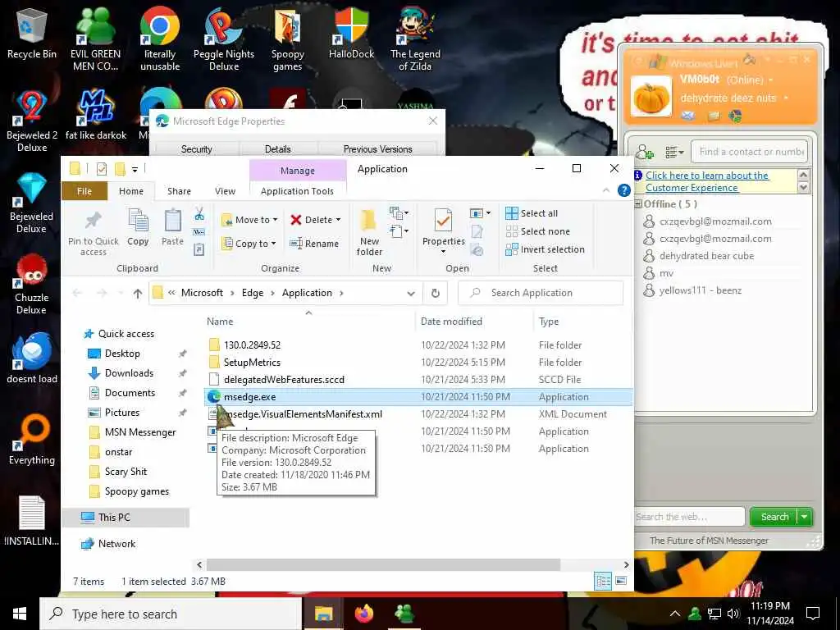The height and width of the screenshot is (630, 840).
Task: Create a New folder via ribbon
Action: click(369, 232)
